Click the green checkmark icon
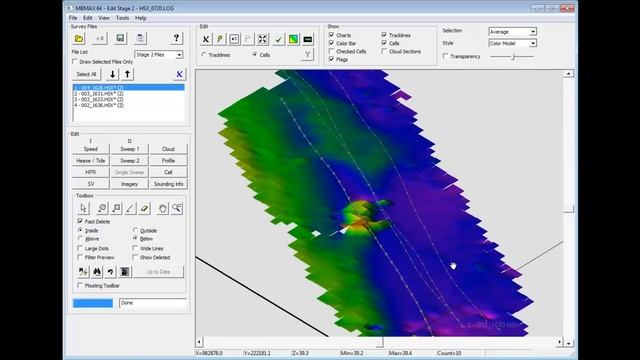This screenshot has height=360, width=640. pyautogui.click(x=278, y=39)
